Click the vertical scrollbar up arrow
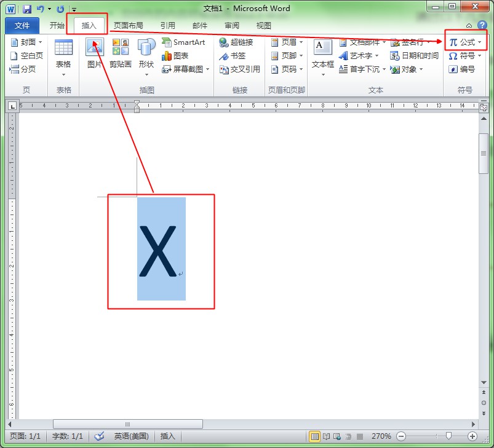 484,119
